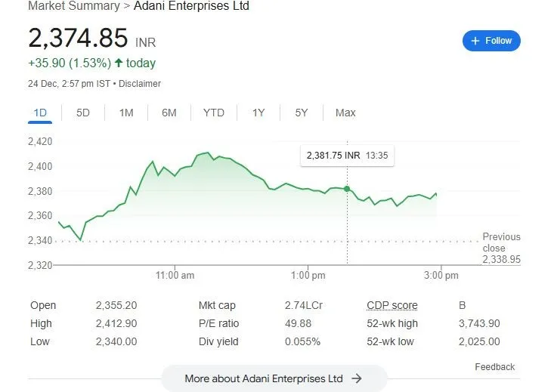Switch to the 1M range tab
The height and width of the screenshot is (392, 554).
(126, 113)
